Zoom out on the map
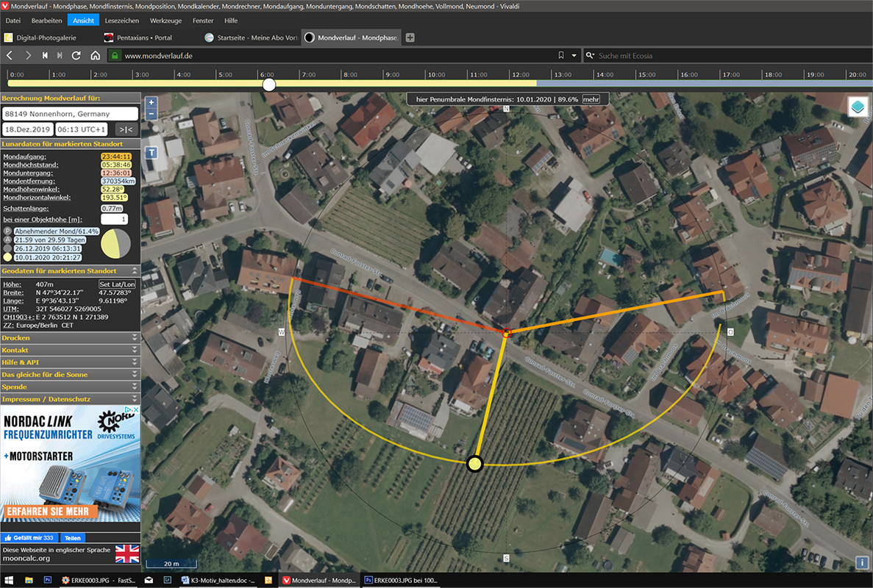The image size is (873, 588). click(151, 114)
